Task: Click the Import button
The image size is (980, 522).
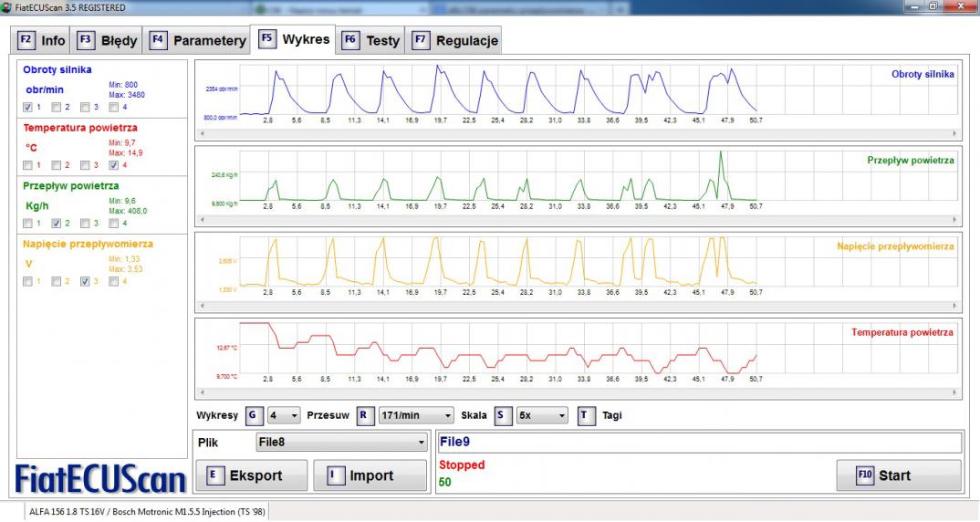Action: 370,475
